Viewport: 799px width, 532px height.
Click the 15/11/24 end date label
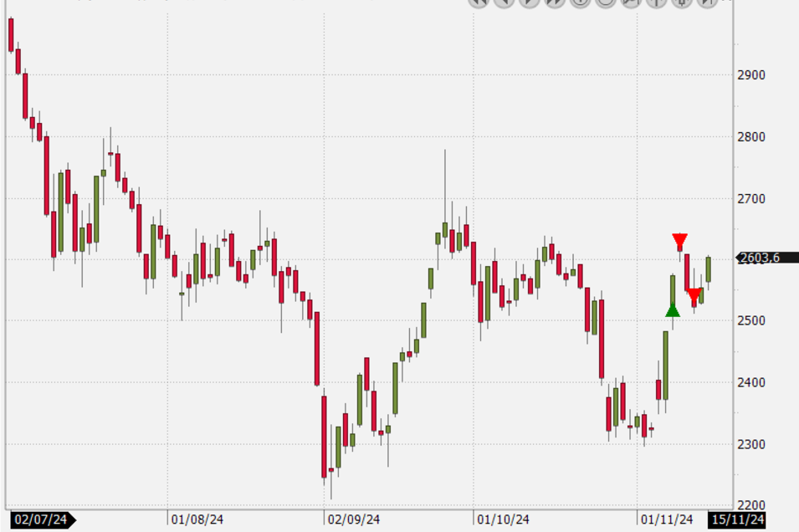click(x=738, y=519)
